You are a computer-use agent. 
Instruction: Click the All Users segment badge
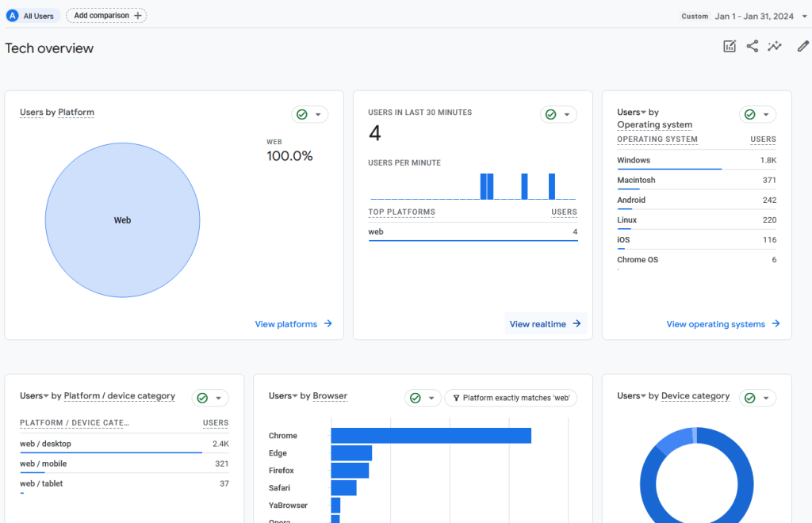click(30, 16)
